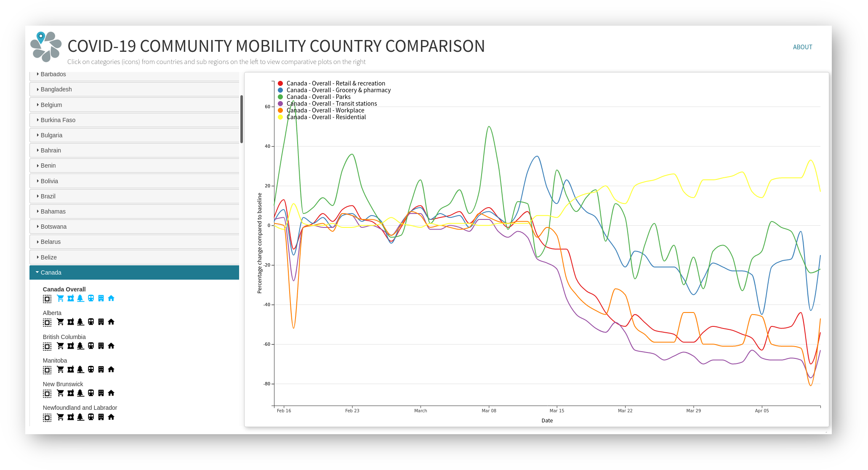Expand the Bangladesh country row
Image resolution: width=868 pixels, height=470 pixels.
(134, 89)
